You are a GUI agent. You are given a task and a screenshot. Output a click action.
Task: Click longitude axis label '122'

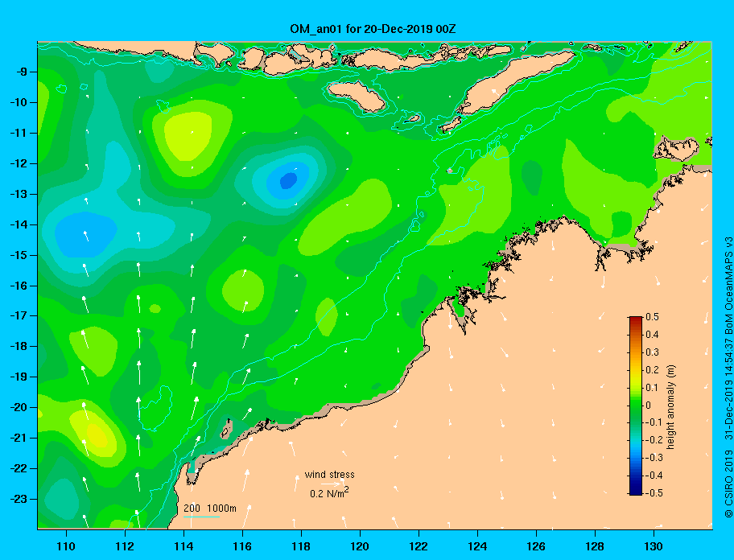[x=419, y=546]
